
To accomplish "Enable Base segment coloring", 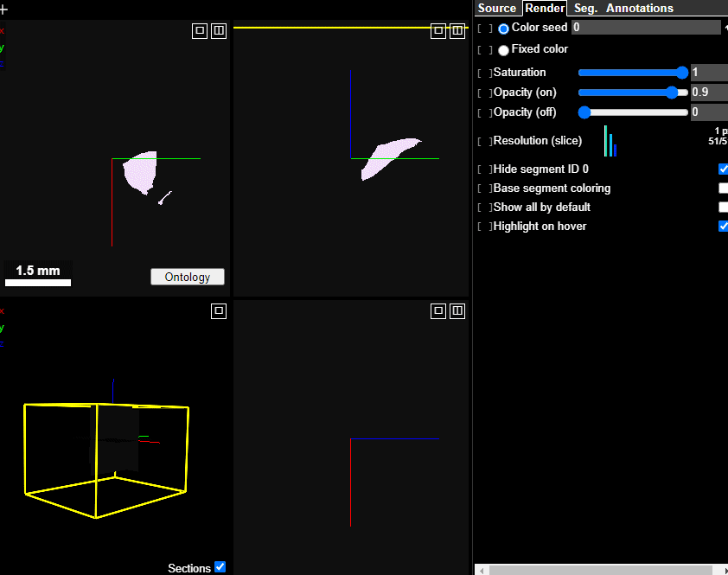I will pos(724,188).
